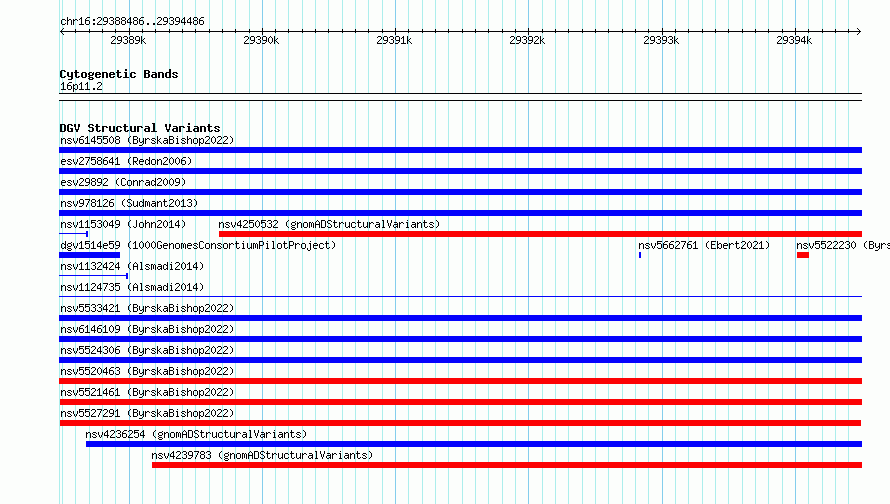The height and width of the screenshot is (504, 890).
Task: Open the nsv5662761 (Ebert2021) label
Action: 704,245
